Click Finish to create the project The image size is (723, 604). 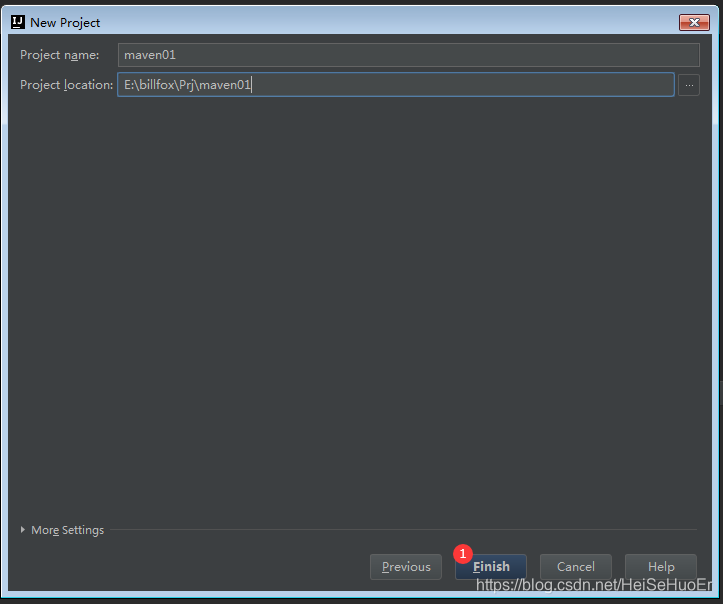tap(491, 567)
